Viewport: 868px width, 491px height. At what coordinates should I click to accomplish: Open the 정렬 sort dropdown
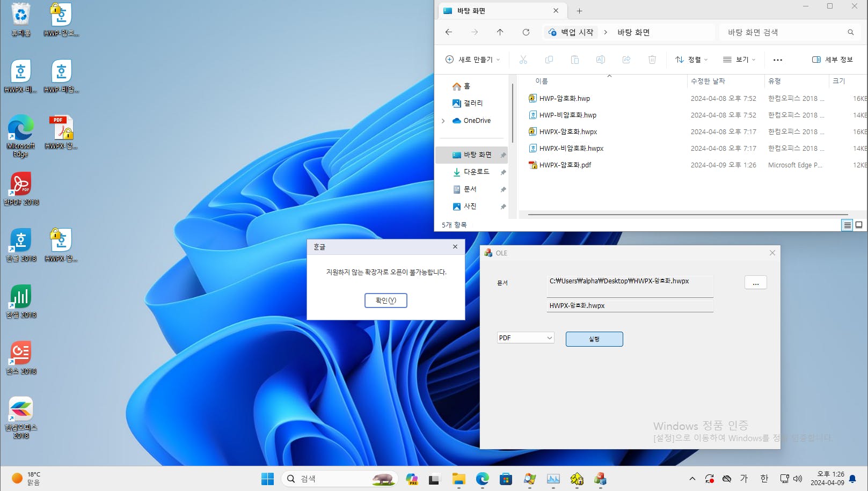691,60
